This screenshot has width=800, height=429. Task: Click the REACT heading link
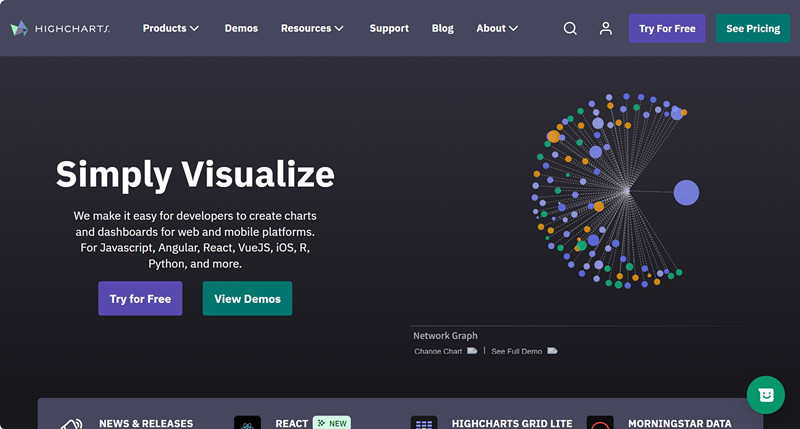tap(292, 423)
